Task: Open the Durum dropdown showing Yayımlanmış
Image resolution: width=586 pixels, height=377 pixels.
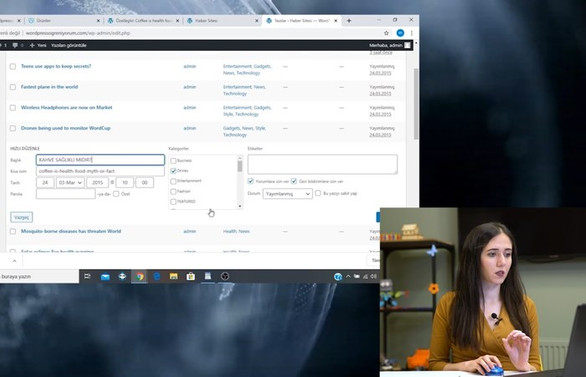Action: click(287, 194)
